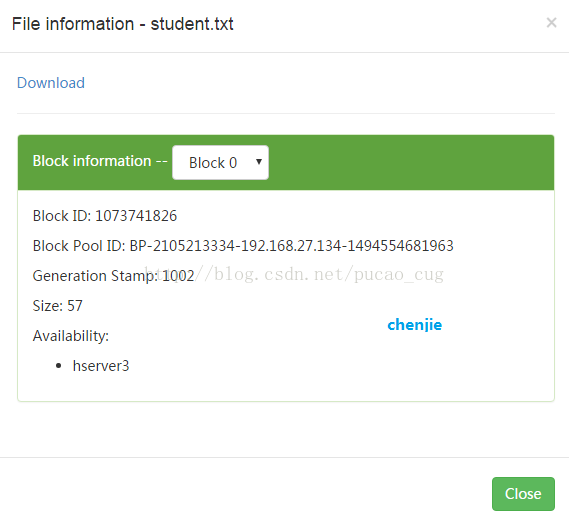This screenshot has width=569, height=527.
Task: Download the student.txt file
Action: click(51, 83)
